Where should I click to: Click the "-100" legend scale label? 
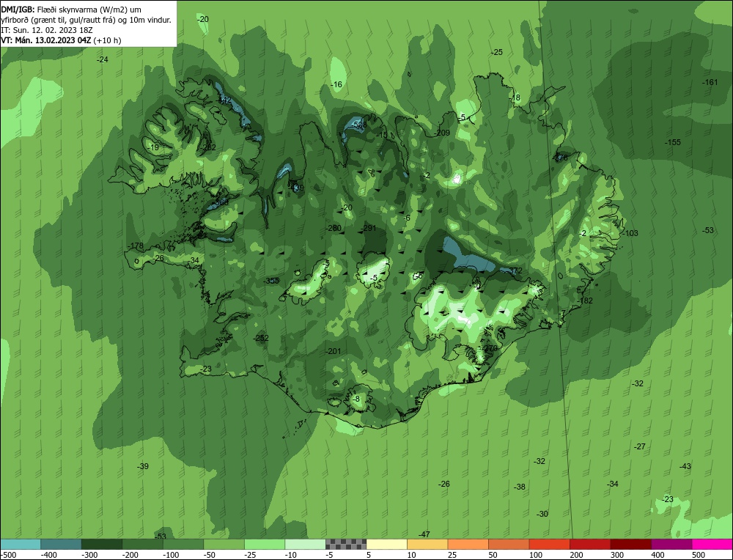coord(171,555)
